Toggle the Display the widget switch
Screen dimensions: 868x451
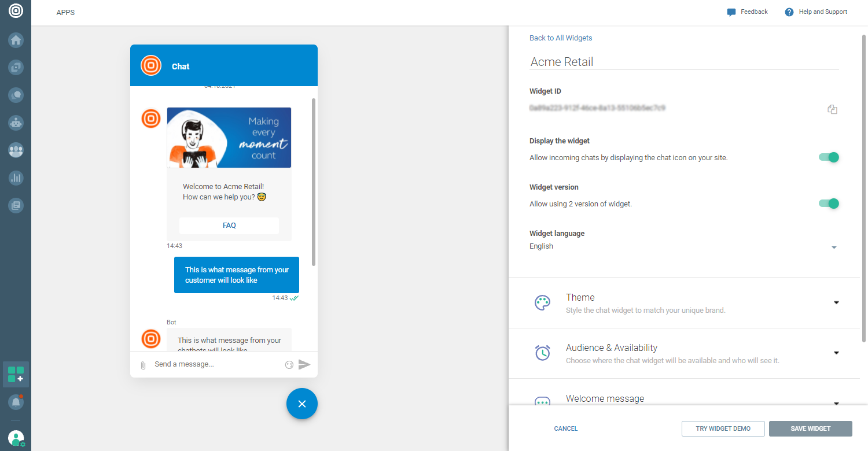(x=829, y=157)
